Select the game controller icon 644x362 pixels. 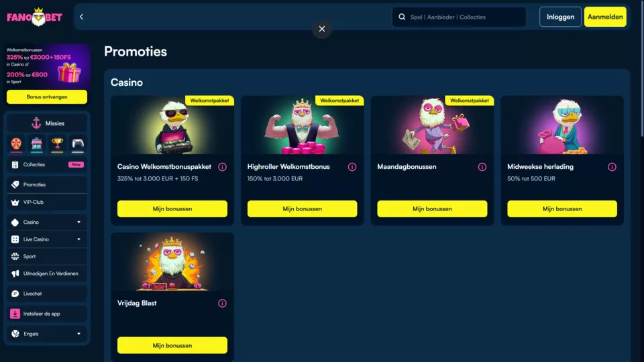78,143
